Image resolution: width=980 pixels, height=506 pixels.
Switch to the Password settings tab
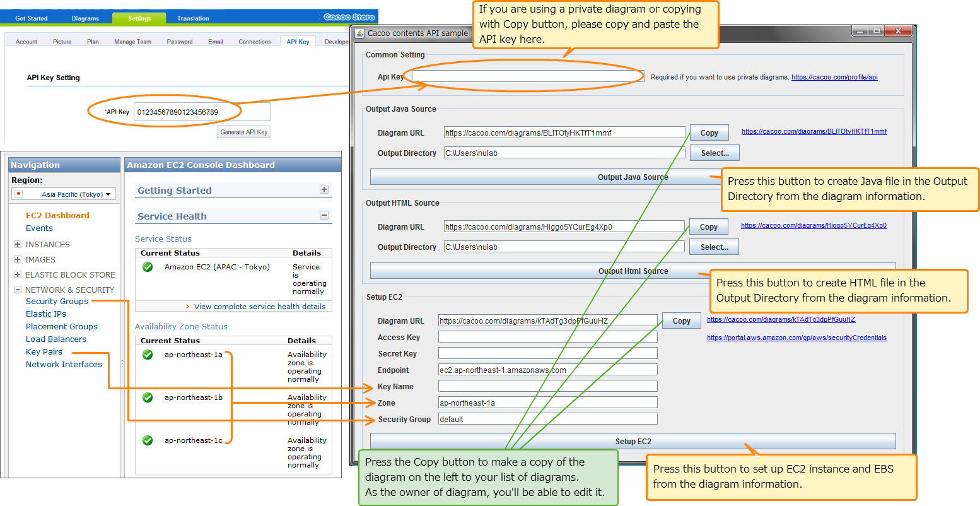tap(179, 41)
